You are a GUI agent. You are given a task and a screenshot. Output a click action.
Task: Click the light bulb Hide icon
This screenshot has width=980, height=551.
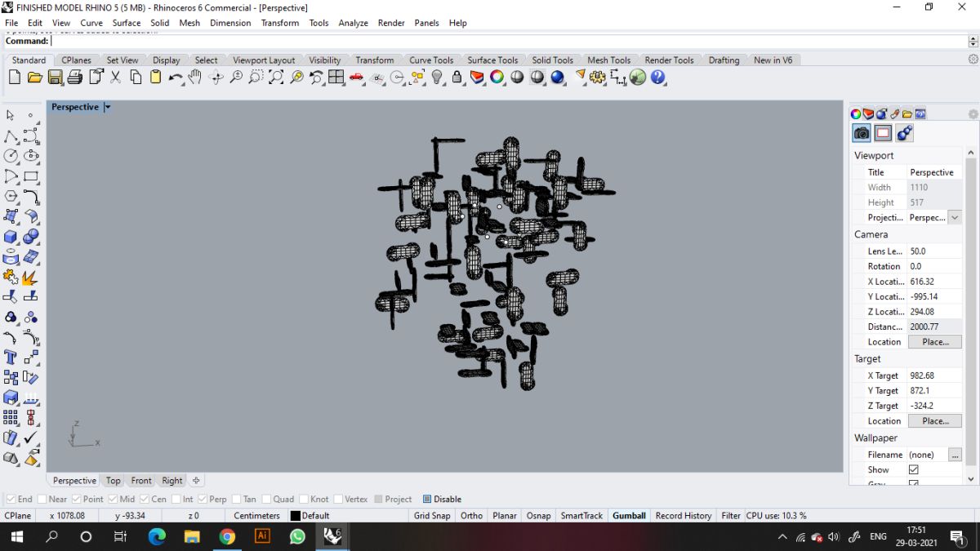(x=437, y=78)
